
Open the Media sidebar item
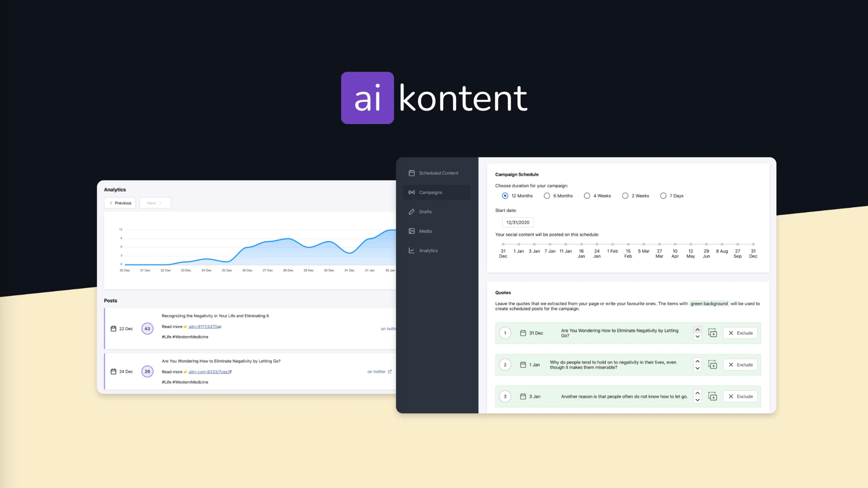tap(436, 231)
